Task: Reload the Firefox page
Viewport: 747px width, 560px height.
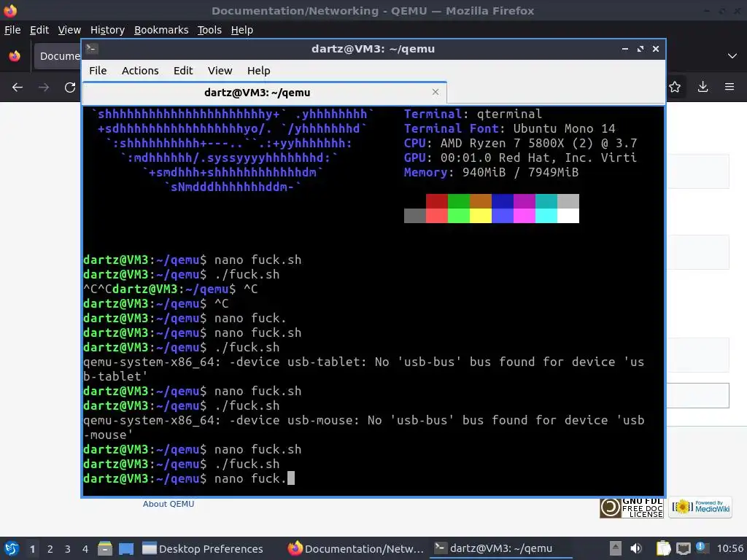Action: [70, 87]
